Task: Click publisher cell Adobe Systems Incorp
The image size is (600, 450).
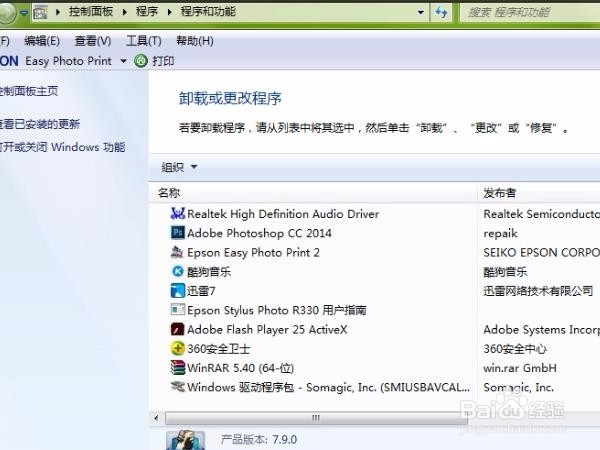Action: 541,329
